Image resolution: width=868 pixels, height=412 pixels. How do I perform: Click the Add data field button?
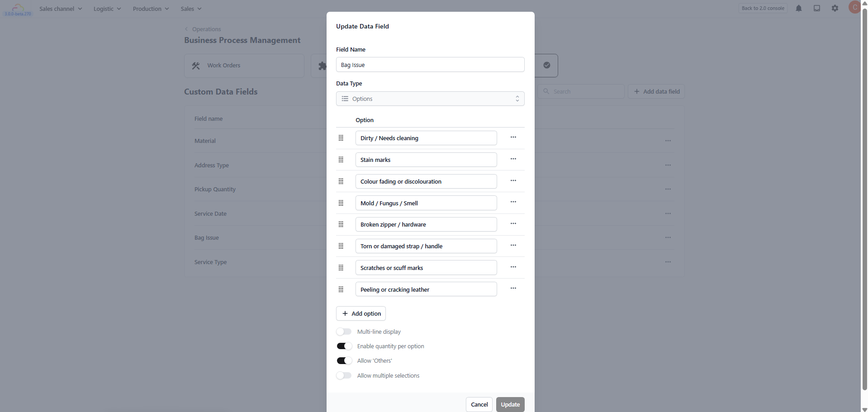click(x=656, y=91)
